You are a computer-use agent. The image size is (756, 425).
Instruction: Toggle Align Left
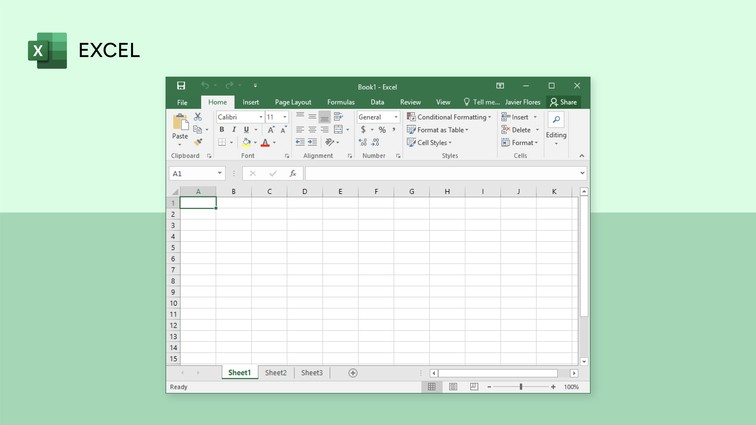(300, 130)
